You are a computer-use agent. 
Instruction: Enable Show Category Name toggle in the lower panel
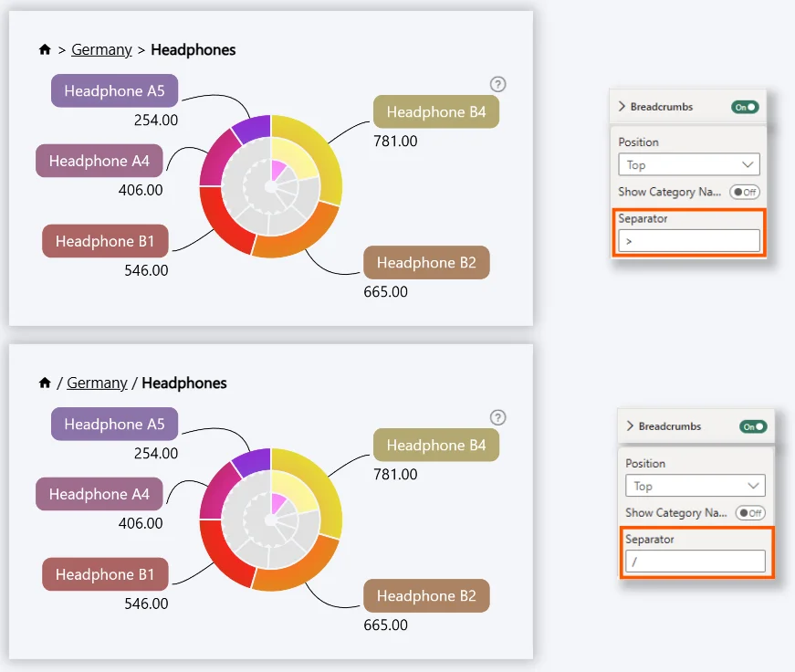point(751,513)
